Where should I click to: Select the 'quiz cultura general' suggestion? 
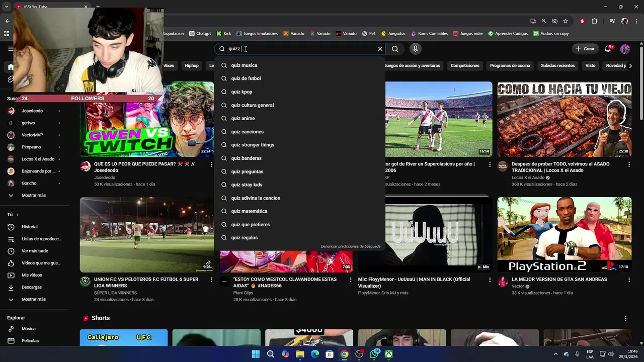click(x=299, y=105)
